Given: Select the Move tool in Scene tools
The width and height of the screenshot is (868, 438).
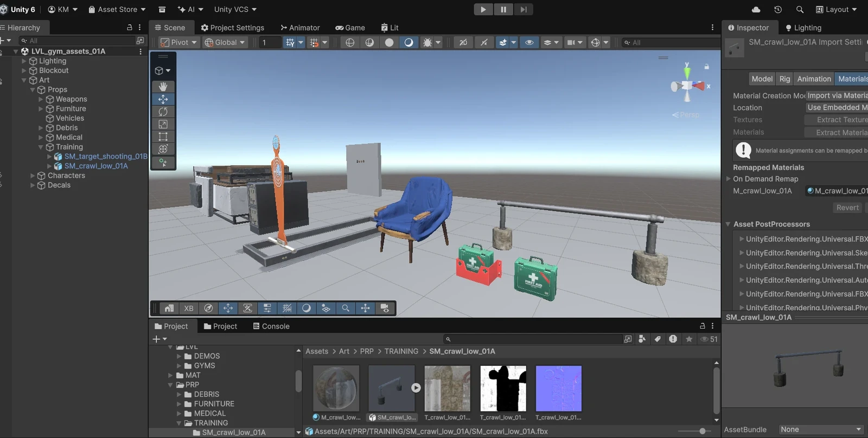Looking at the screenshot, I should (x=163, y=99).
